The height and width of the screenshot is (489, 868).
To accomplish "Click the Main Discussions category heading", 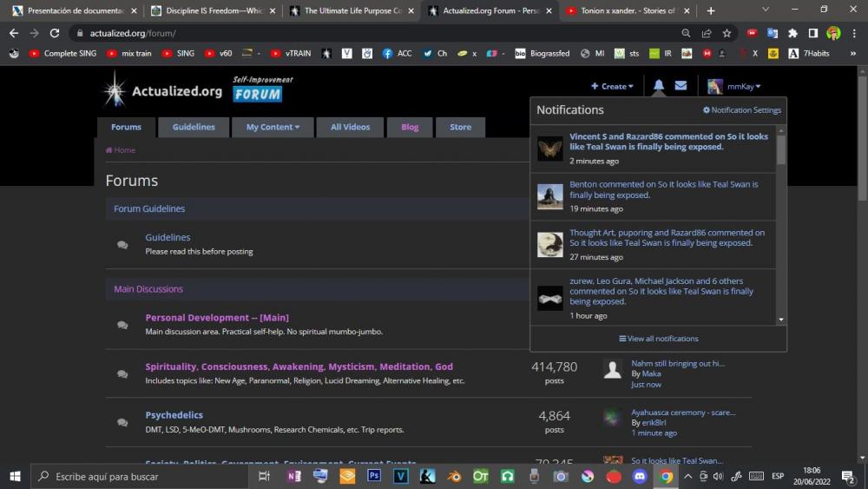I will pos(148,289).
